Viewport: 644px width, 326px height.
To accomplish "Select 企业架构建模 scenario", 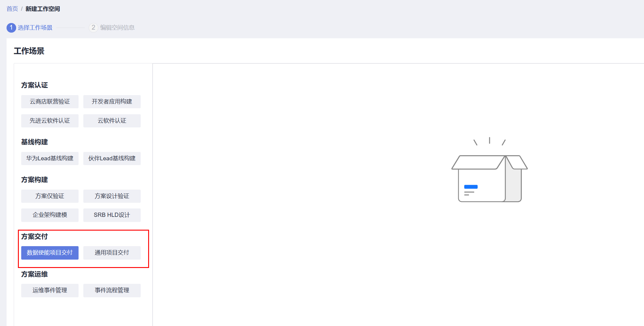I will (x=50, y=215).
